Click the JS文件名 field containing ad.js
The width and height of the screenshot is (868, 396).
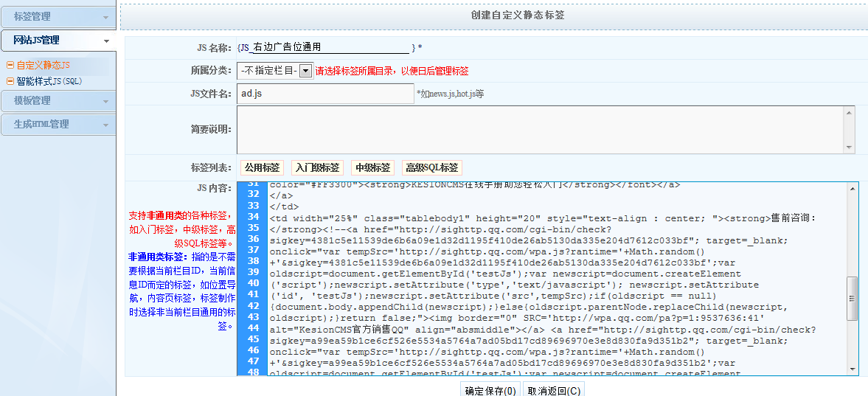(x=325, y=94)
